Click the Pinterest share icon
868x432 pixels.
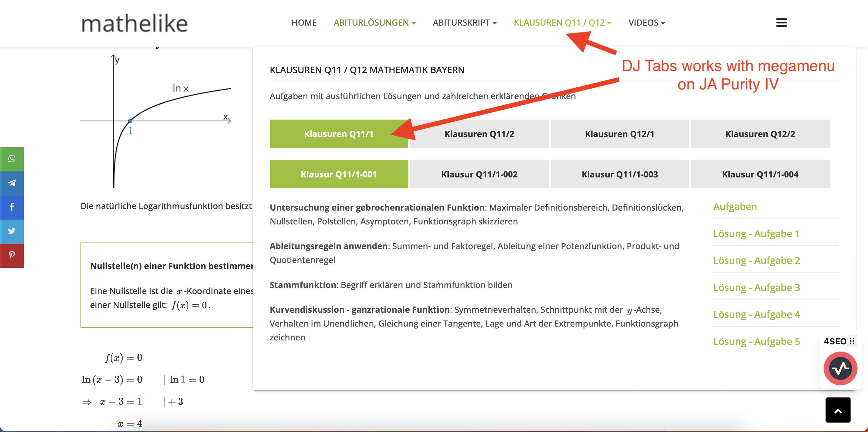[12, 255]
